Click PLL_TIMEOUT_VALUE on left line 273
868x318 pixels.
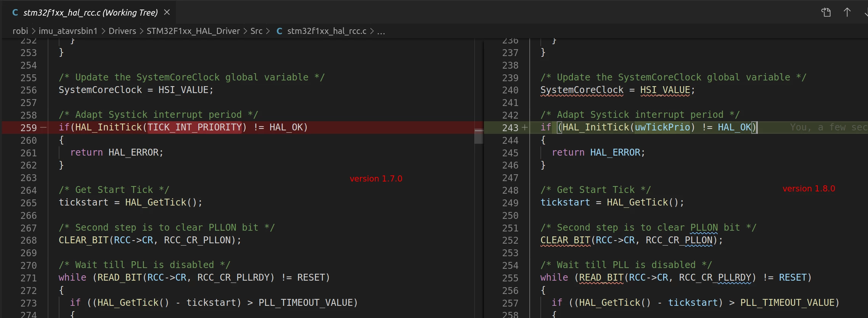coord(305,303)
